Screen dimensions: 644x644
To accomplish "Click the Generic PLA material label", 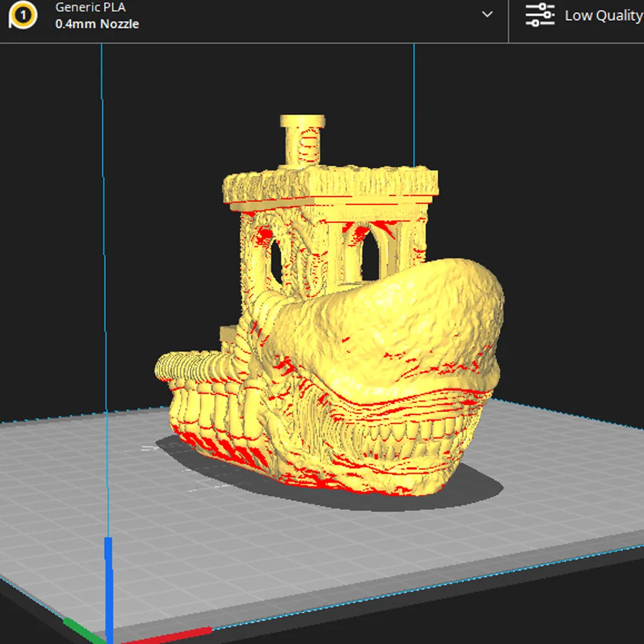I will tap(90, 8).
